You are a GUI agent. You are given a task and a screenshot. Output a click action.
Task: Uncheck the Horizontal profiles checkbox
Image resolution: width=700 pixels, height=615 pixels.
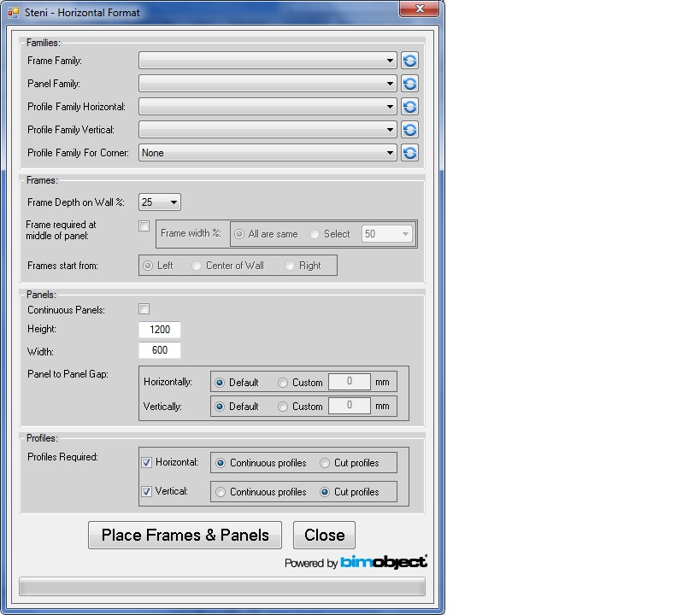[148, 462]
